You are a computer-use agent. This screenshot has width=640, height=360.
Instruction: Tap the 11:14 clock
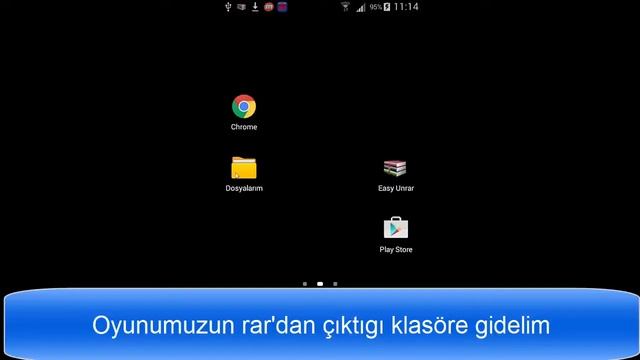406,7
